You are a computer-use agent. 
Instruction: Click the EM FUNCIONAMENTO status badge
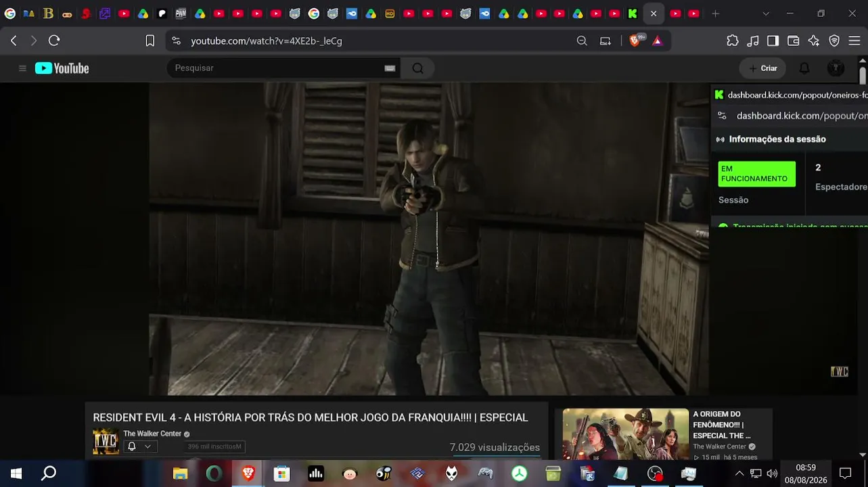(x=757, y=174)
